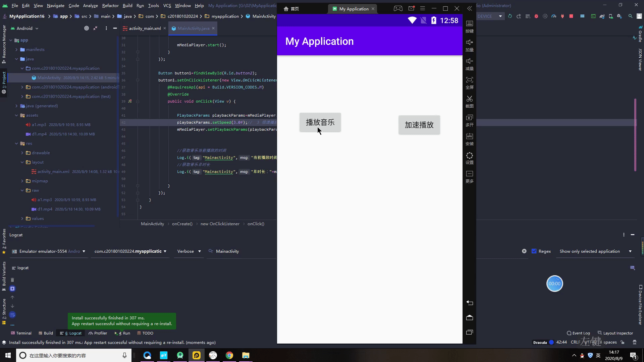Viewport: 644px width, 362px height.
Task: Toggle emulator fullscreen mode icon
Action: (x=469, y=80)
